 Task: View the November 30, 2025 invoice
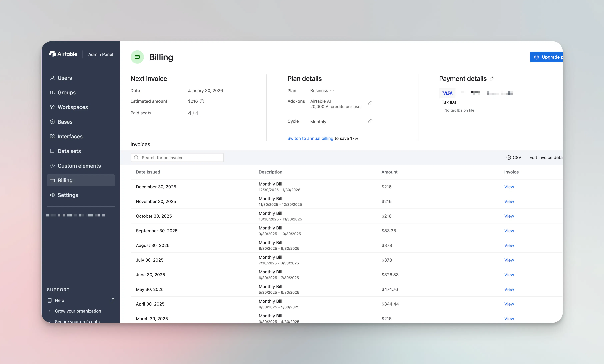(x=509, y=201)
